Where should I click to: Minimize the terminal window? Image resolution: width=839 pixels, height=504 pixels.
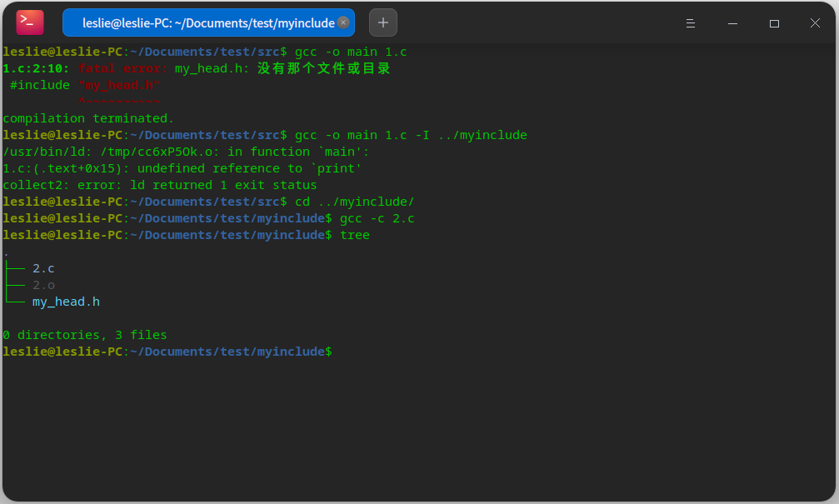pyautogui.click(x=732, y=23)
